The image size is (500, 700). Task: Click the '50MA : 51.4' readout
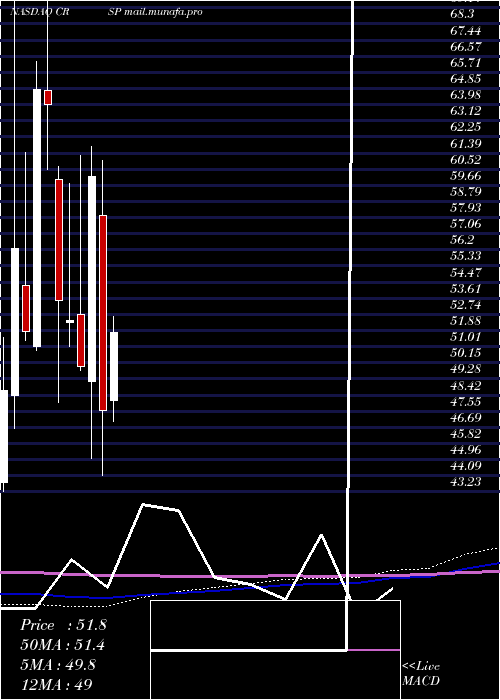(x=63, y=645)
